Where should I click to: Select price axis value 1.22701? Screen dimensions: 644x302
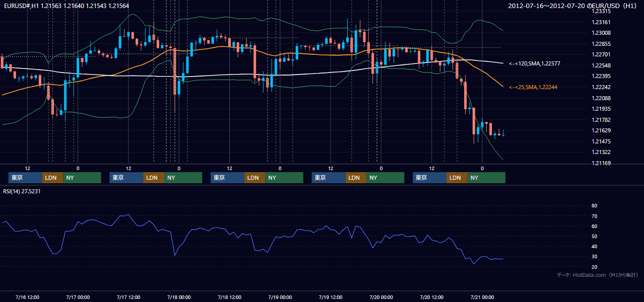601,54
